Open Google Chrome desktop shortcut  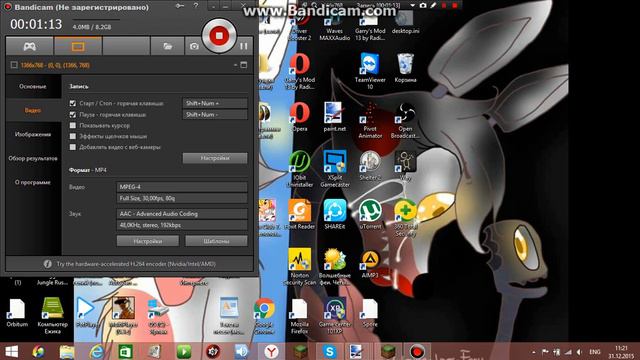264,316
